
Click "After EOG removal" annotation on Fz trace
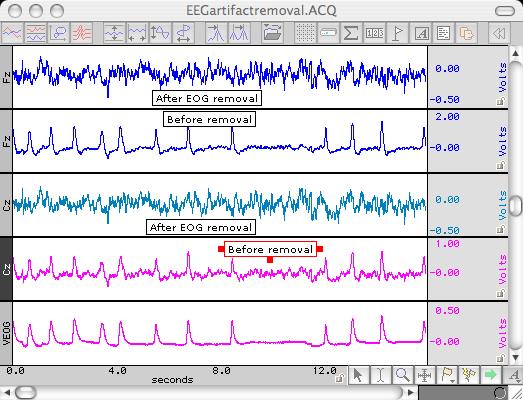point(207,98)
